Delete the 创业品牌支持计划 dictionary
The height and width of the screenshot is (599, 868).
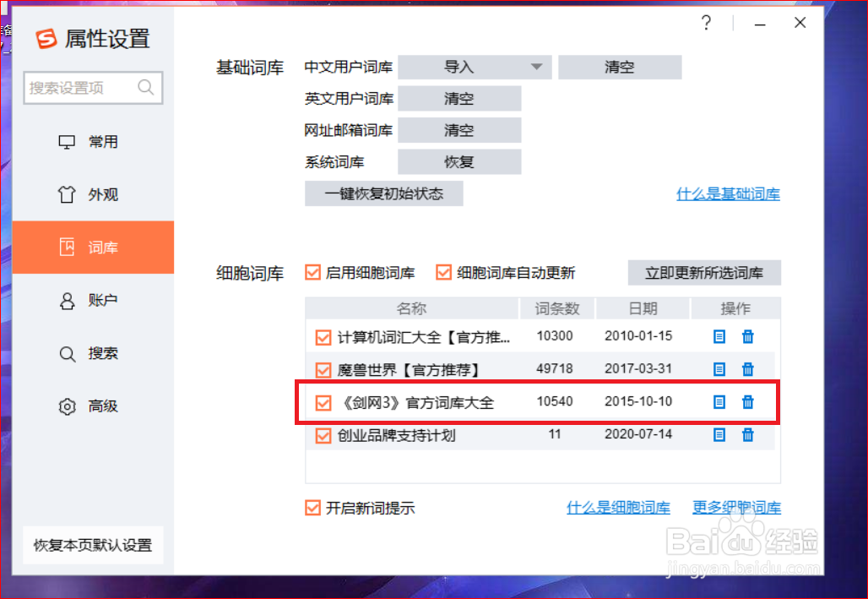pyautogui.click(x=748, y=435)
